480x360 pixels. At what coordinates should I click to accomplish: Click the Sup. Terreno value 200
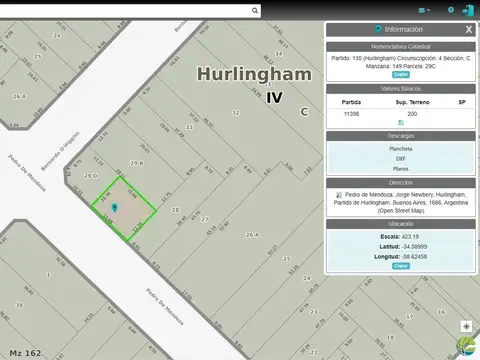tap(412, 114)
